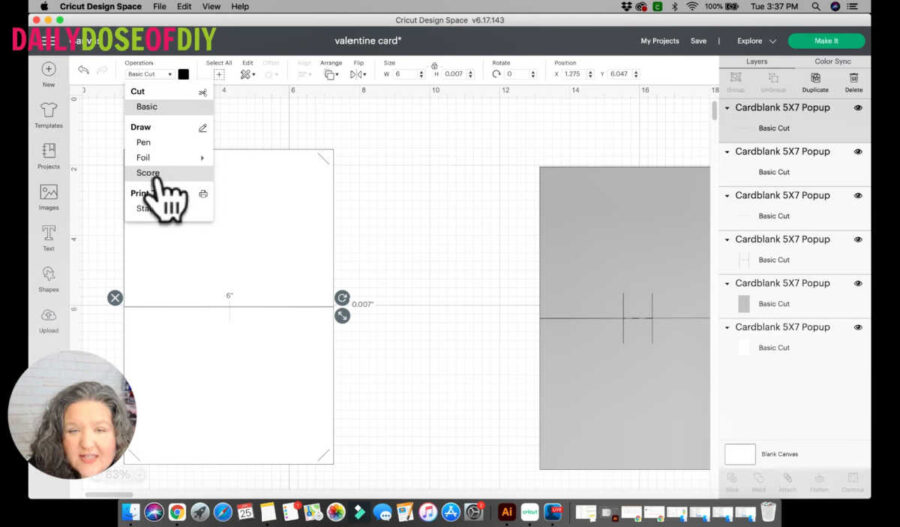Viewport: 900px width, 527px height.
Task: Expand the Foil submenu arrow
Action: click(202, 158)
